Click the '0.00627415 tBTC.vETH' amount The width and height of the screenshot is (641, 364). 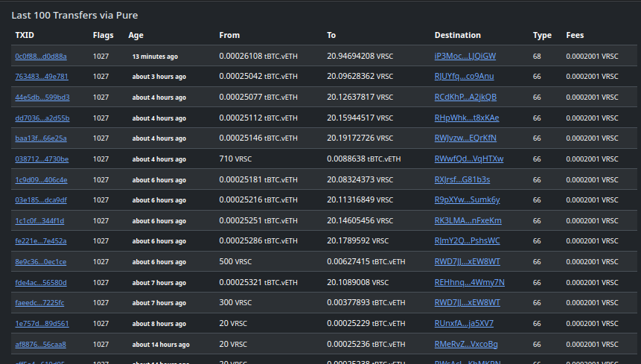366,261
